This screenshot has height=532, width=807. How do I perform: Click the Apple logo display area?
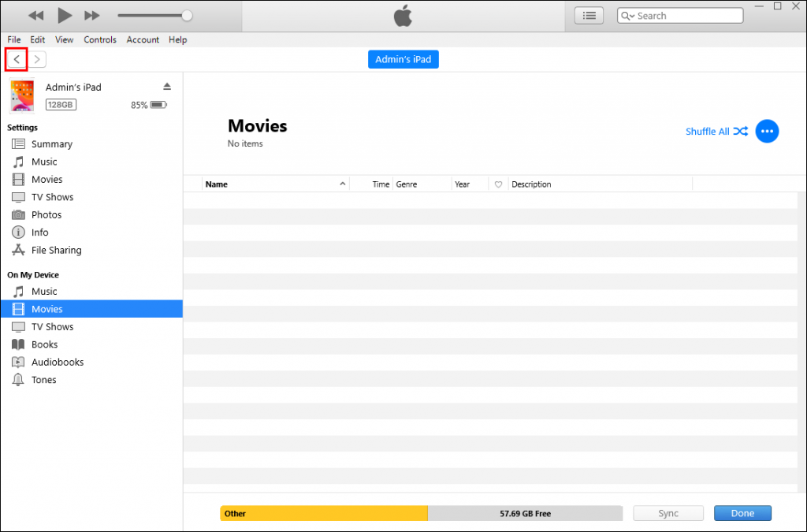(x=403, y=16)
